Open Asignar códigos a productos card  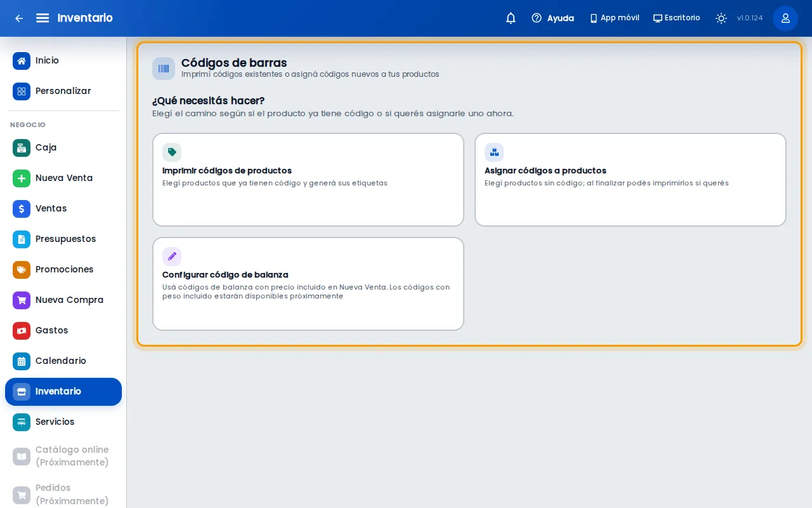pyautogui.click(x=631, y=180)
